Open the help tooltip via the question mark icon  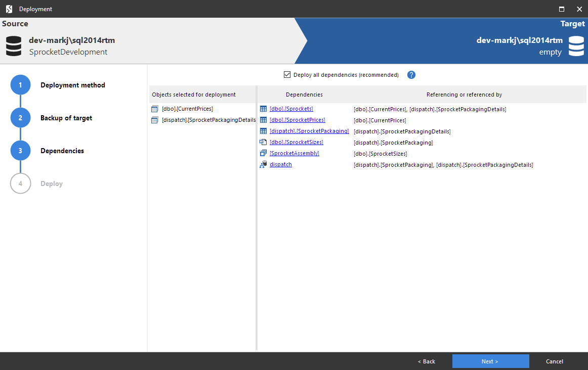pyautogui.click(x=411, y=74)
